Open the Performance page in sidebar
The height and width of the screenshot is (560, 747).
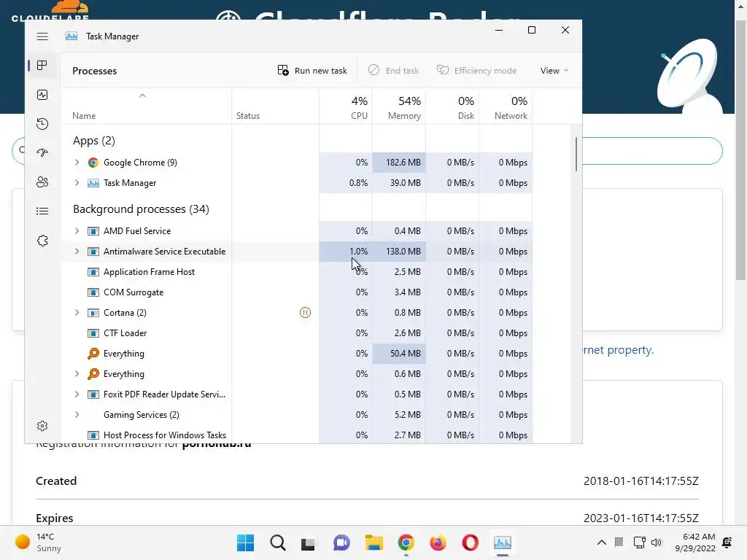(42, 95)
